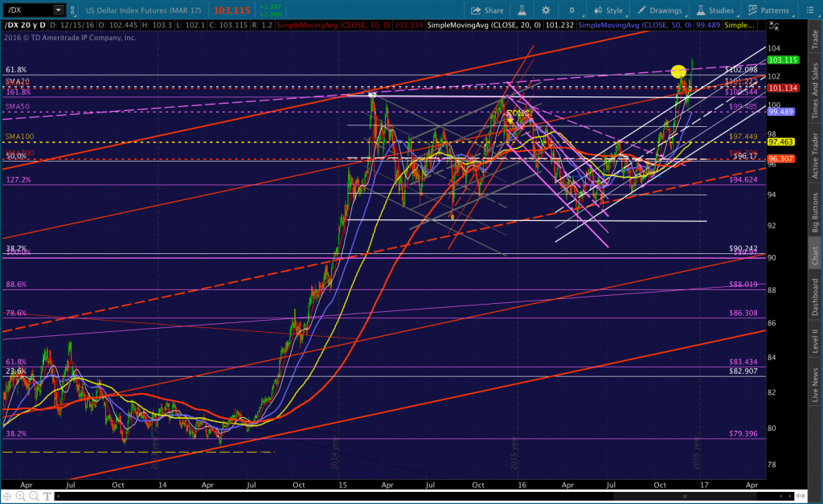This screenshot has width=823, height=504.
Task: Click the $88.019 price level label
Action: click(743, 285)
